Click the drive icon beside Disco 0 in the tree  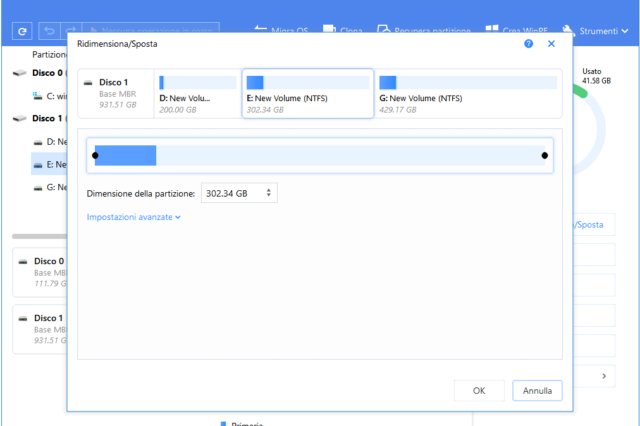click(x=19, y=73)
